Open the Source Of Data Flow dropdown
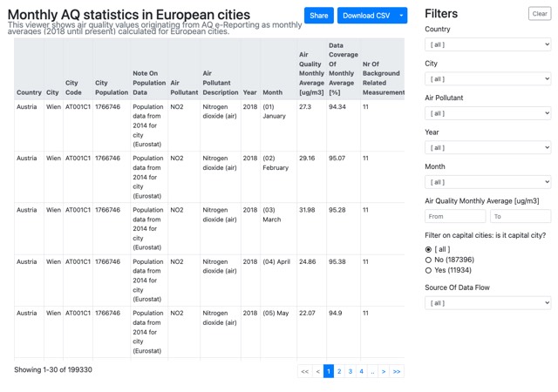 click(x=487, y=303)
